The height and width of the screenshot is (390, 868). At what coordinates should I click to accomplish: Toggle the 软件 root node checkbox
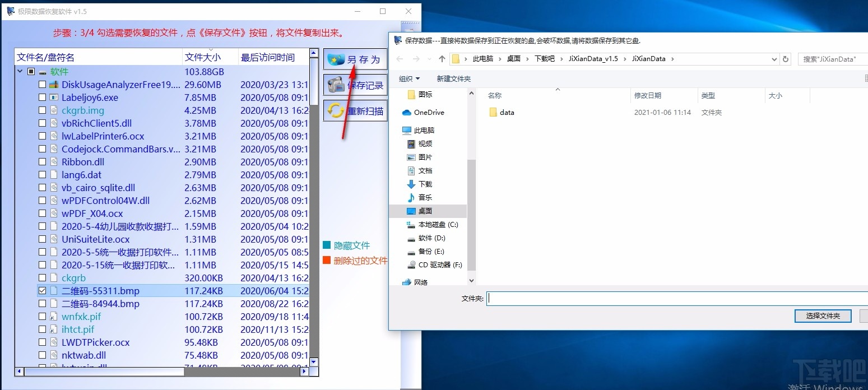(31, 71)
